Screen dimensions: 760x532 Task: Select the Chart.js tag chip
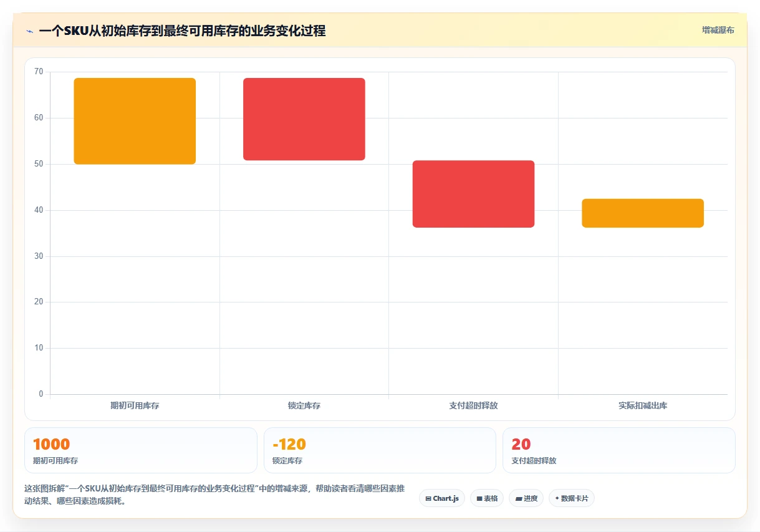pyautogui.click(x=442, y=498)
